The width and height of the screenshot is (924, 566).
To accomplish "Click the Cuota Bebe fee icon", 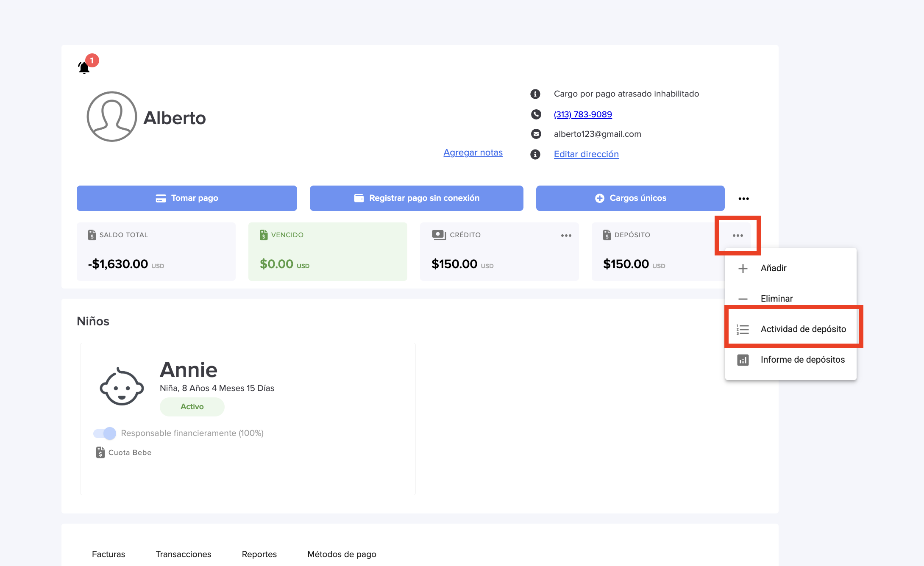I will (100, 452).
